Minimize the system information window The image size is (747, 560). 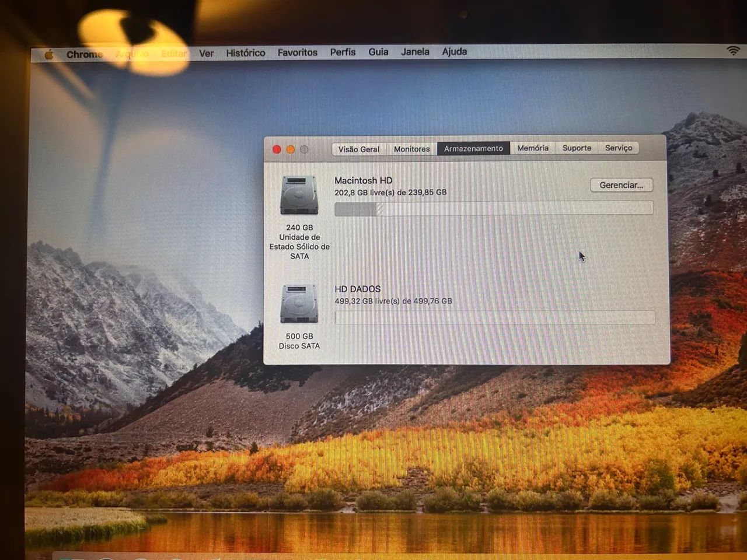coord(290,149)
